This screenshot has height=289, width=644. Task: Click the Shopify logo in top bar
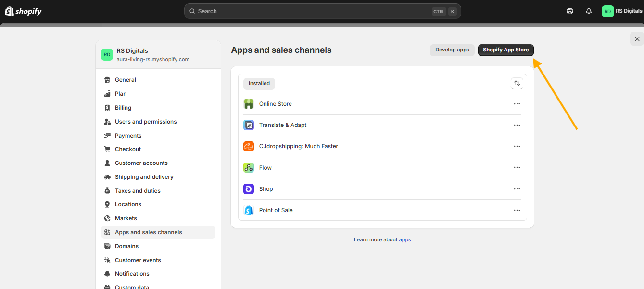(23, 11)
